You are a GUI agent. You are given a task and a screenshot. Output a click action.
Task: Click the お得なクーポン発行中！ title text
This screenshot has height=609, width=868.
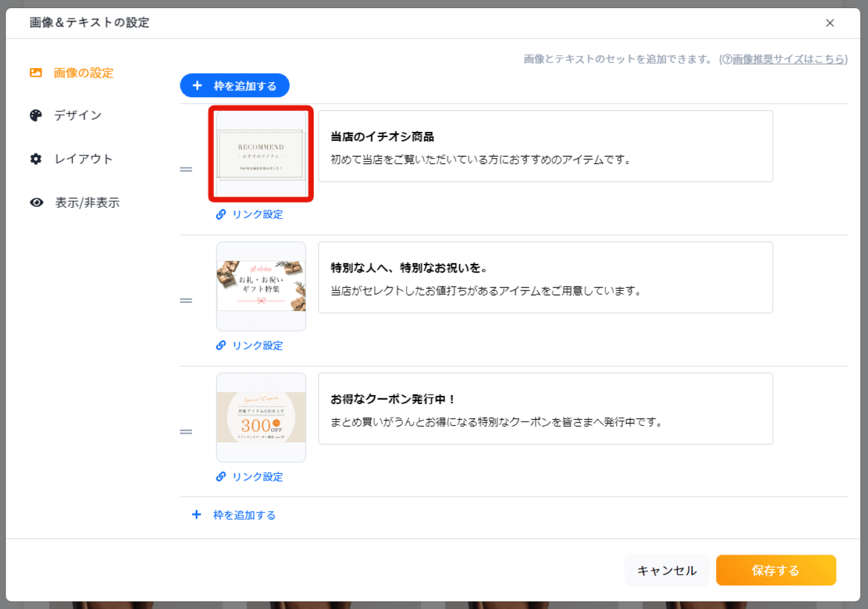(x=393, y=400)
